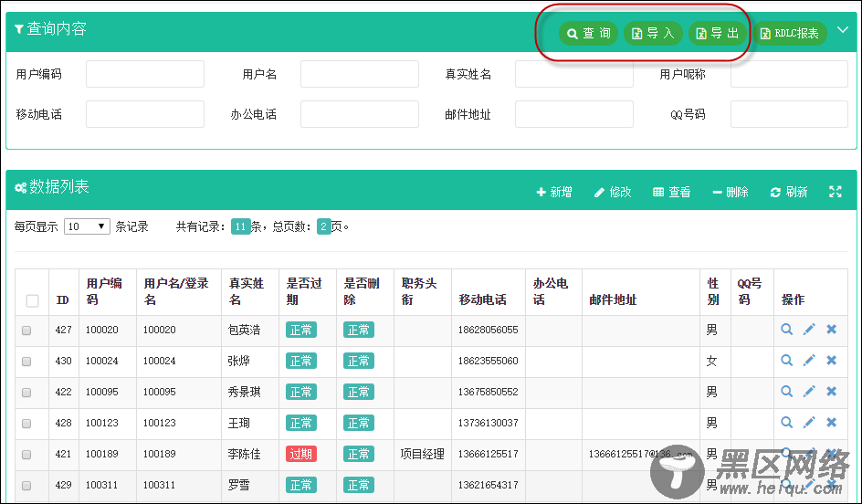Viewport: 862px width, 504px height.
Task: Click user code 100123 in 用户编码 column
Action: pos(101,424)
